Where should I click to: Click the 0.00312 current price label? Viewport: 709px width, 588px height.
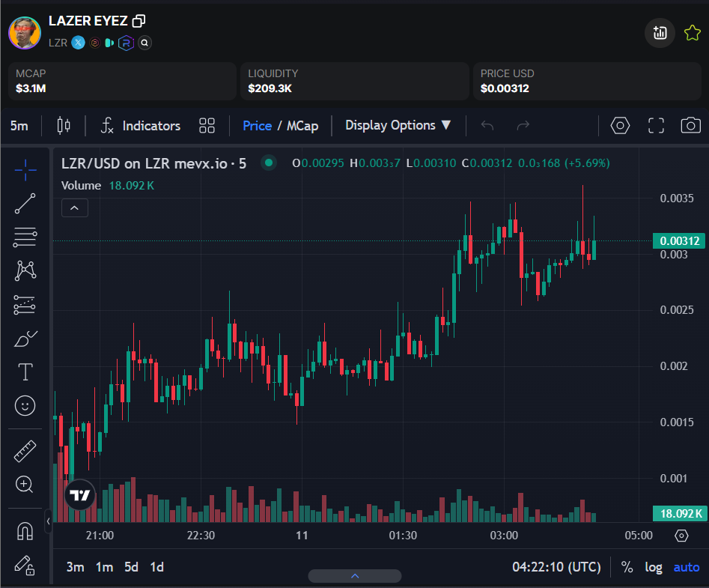coord(679,240)
